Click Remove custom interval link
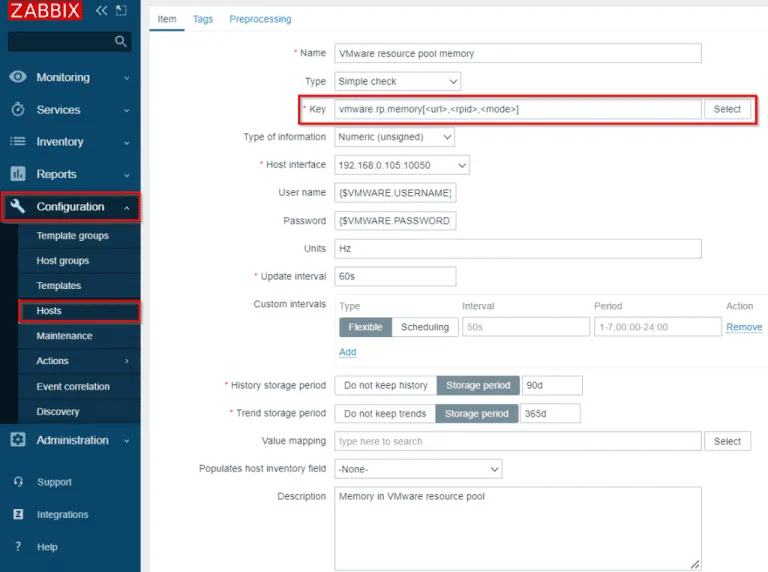 744,327
